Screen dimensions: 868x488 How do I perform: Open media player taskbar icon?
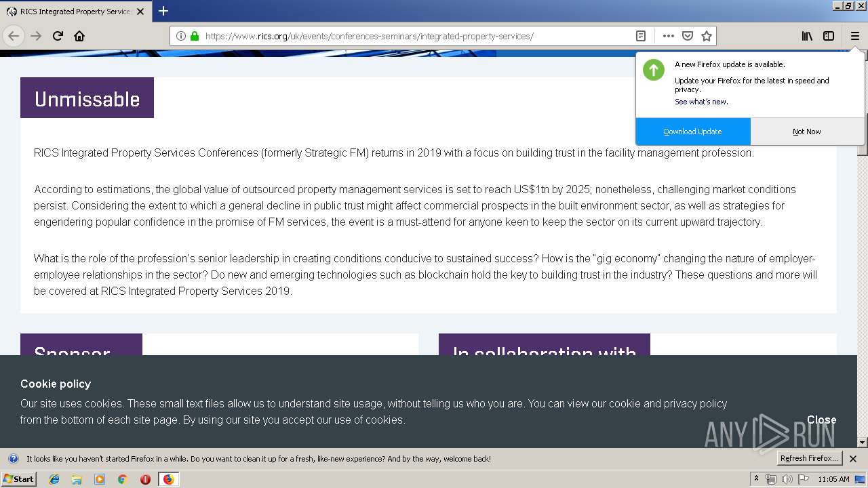click(100, 479)
